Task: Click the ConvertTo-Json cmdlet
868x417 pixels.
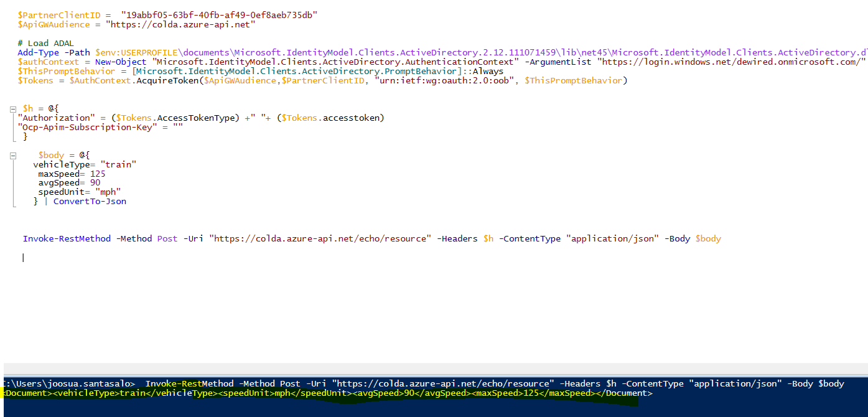Action: click(90, 201)
